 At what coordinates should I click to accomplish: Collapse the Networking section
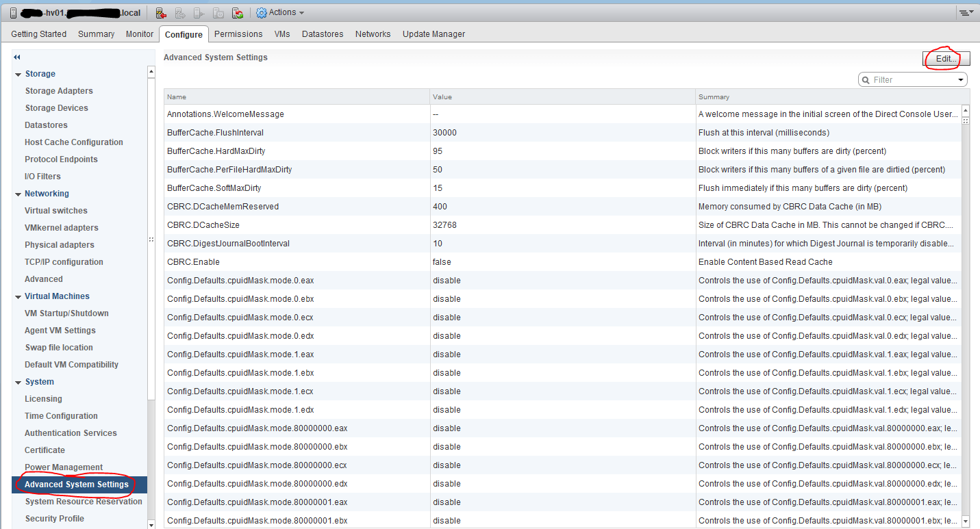click(18, 194)
